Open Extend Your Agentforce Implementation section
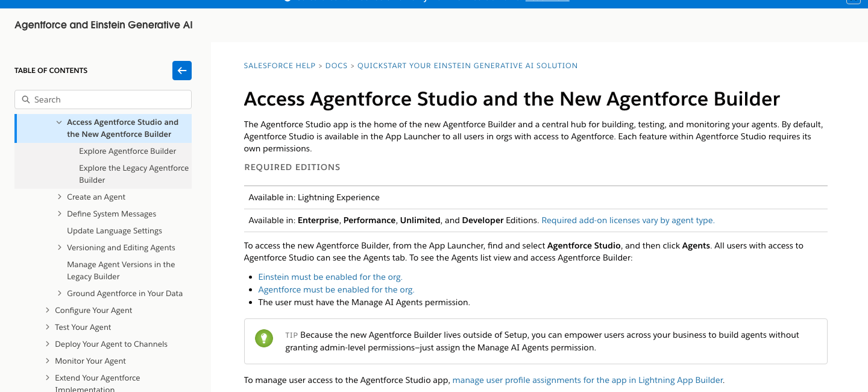The width and height of the screenshot is (868, 392). click(98, 384)
